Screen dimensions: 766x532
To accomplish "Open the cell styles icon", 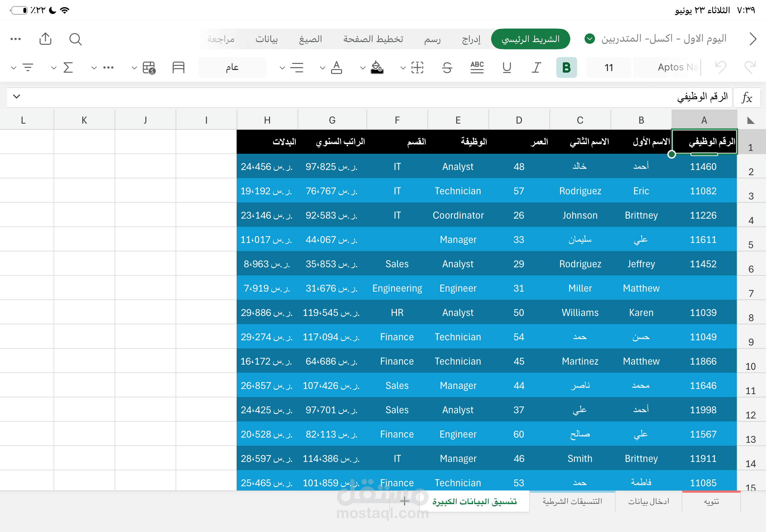I will point(179,67).
